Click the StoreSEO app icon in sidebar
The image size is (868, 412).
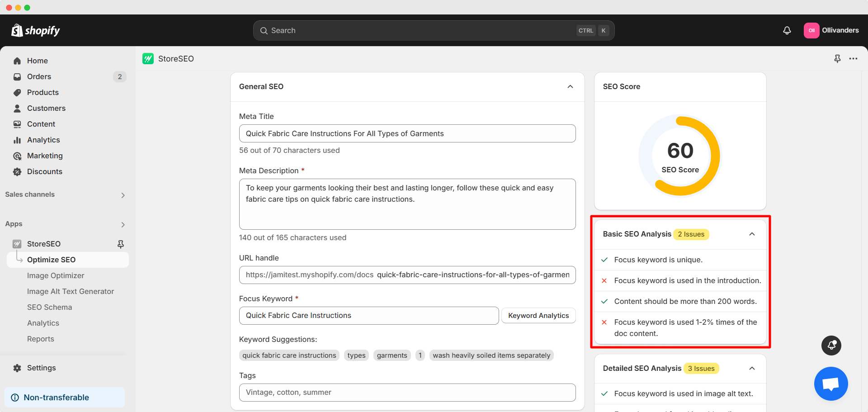click(x=17, y=244)
